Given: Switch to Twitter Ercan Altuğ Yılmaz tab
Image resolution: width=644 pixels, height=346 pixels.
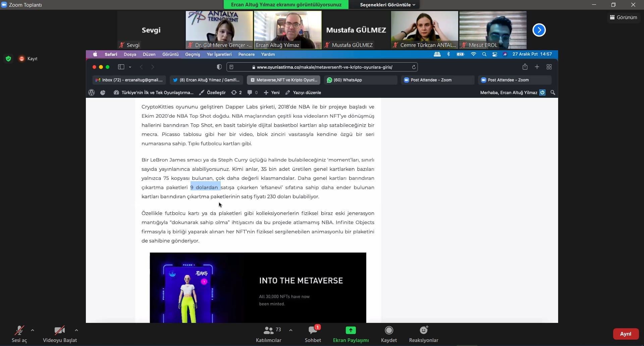Looking at the screenshot, I should (x=206, y=80).
